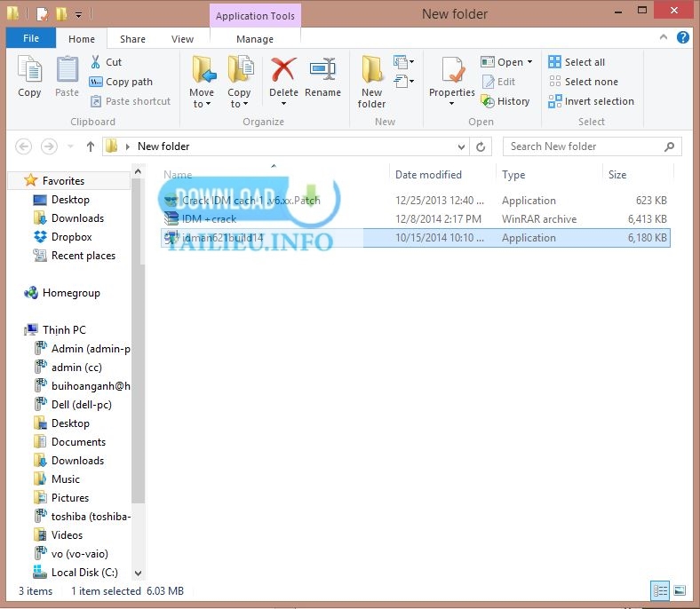Click the Forward navigation arrow
This screenshot has height=609, width=700.
[x=49, y=146]
